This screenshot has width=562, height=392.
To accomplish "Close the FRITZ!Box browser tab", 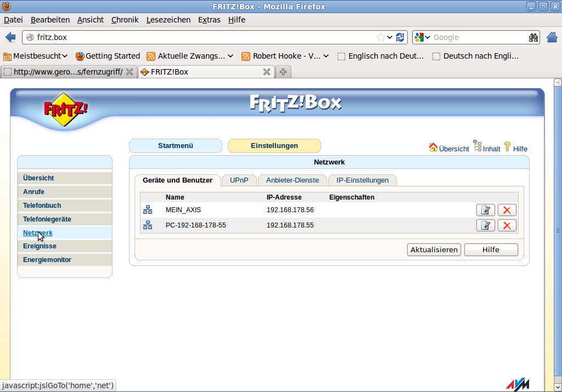I will tap(266, 72).
